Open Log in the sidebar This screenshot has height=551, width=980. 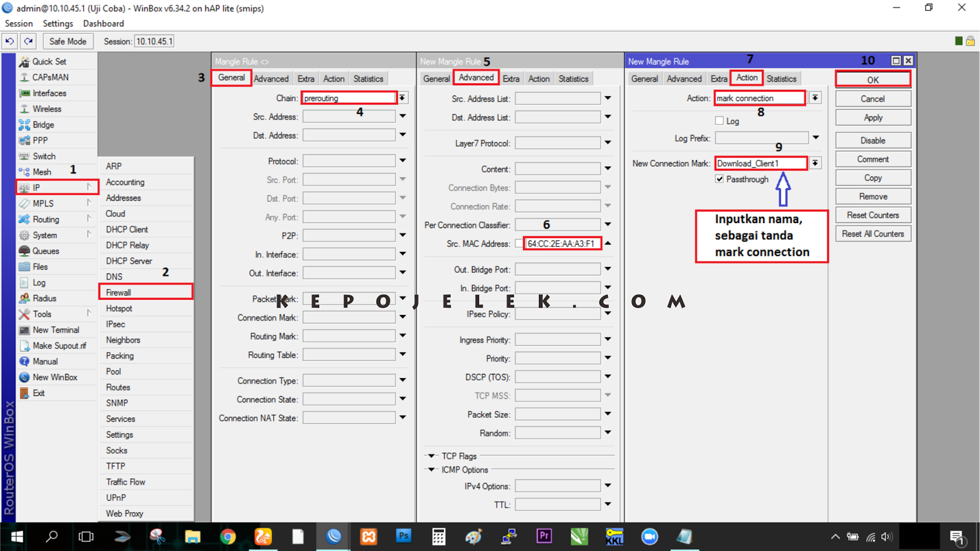(39, 283)
